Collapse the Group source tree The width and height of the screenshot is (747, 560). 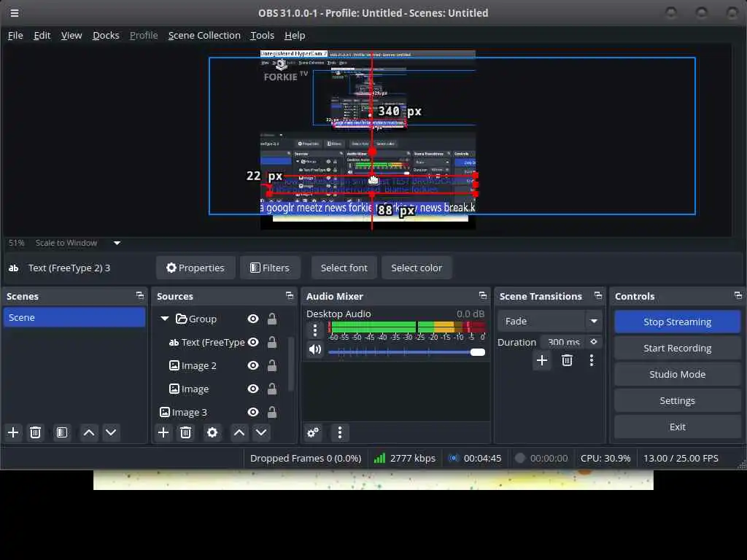point(165,319)
